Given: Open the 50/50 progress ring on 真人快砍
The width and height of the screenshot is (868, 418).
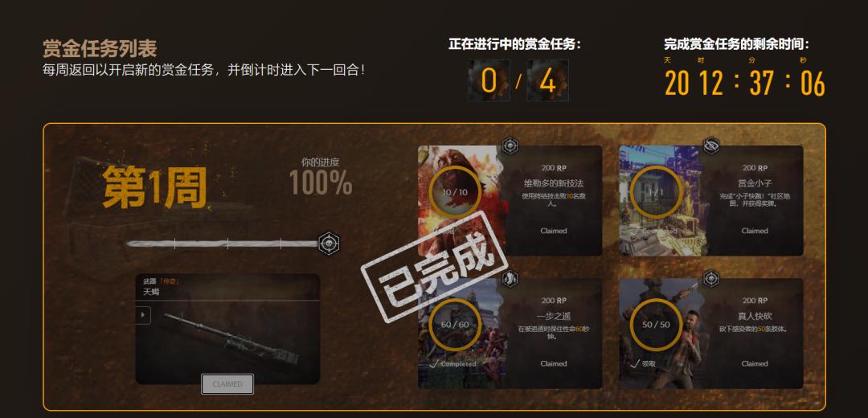Looking at the screenshot, I should click(656, 325).
